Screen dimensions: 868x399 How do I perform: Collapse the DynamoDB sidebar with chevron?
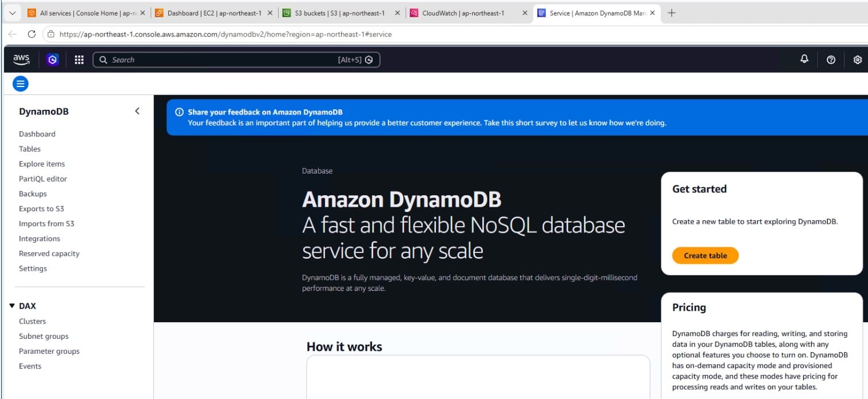click(137, 111)
